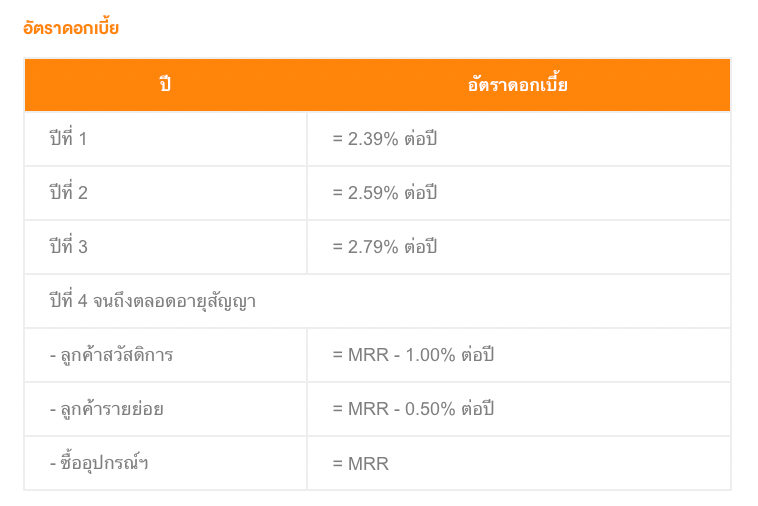This screenshot has height=506, width=758.
Task: Click the ปีที่ 1 row label
Action: (68, 138)
